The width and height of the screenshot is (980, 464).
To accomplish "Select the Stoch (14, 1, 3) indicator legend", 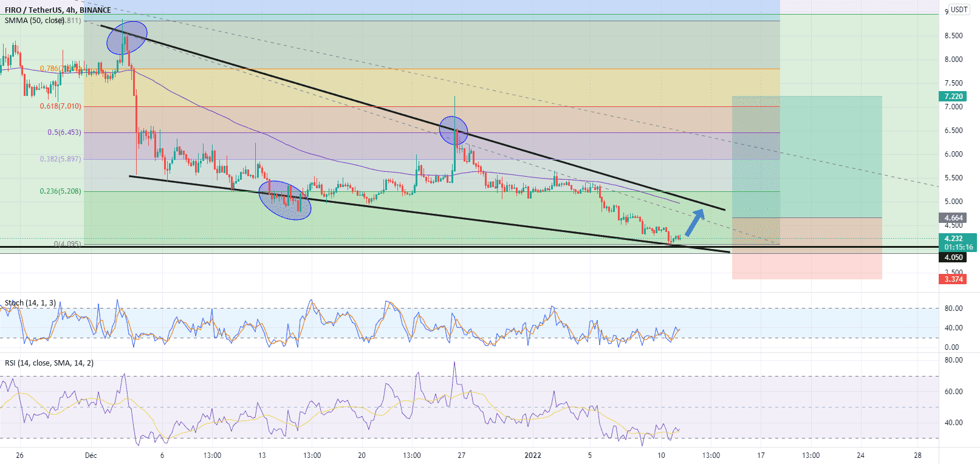I will [x=30, y=302].
